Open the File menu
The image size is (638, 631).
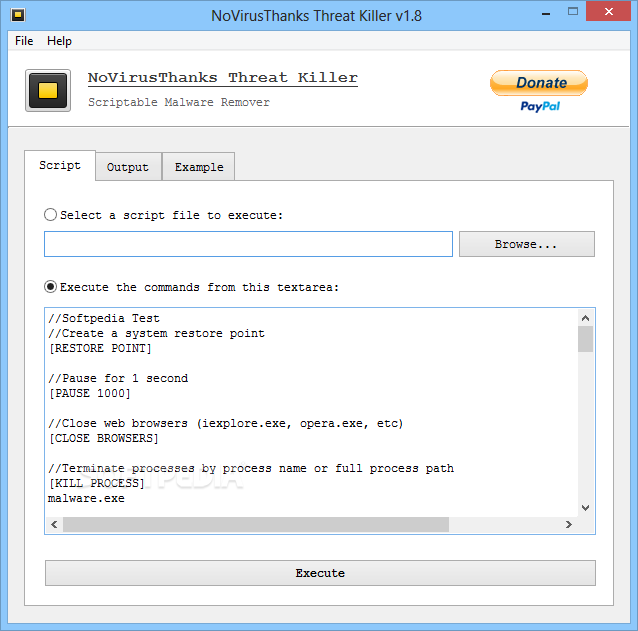[24, 41]
